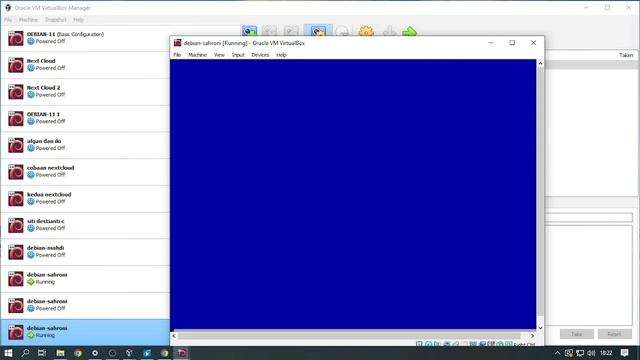This screenshot has height=360, width=640.
Task: Click the VM window horizontal scrollbar track
Action: coord(349,336)
